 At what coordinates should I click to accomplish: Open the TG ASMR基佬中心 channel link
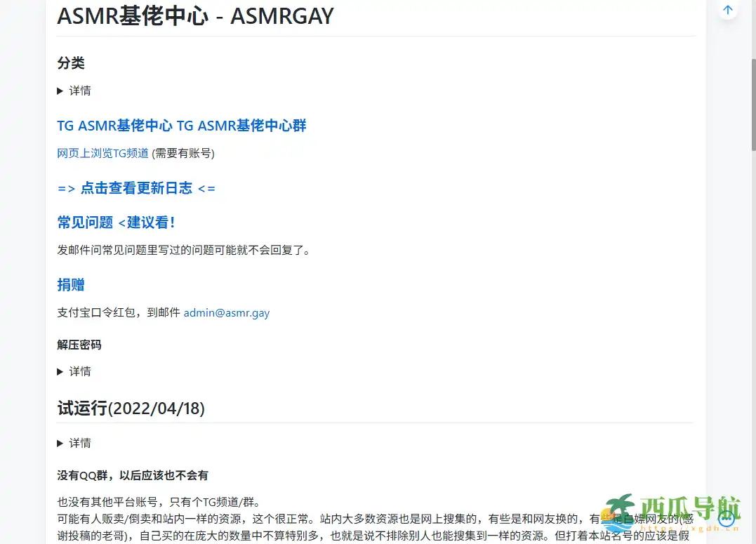(115, 126)
